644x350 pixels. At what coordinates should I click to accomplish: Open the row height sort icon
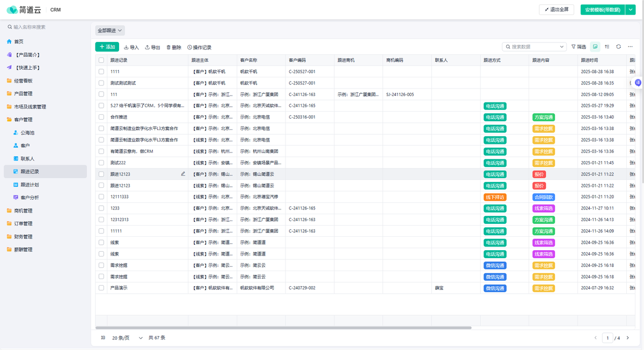607,47
